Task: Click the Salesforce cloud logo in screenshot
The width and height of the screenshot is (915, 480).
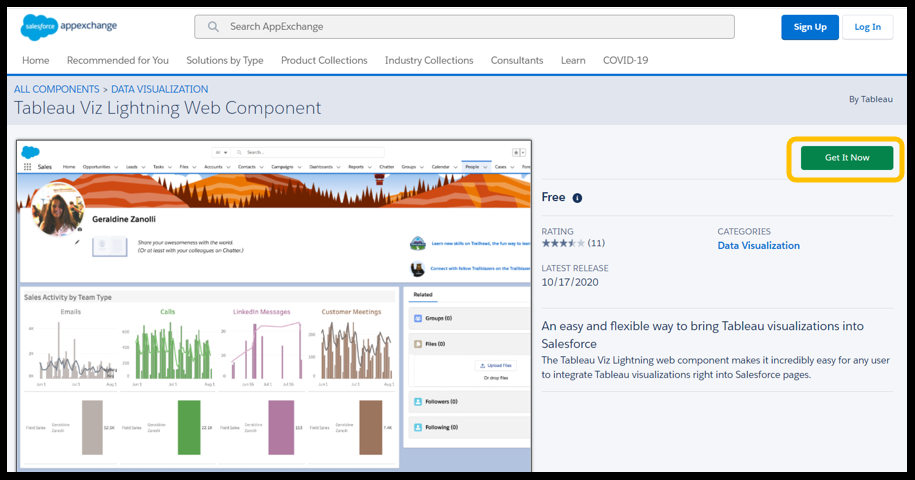Action: (30, 153)
